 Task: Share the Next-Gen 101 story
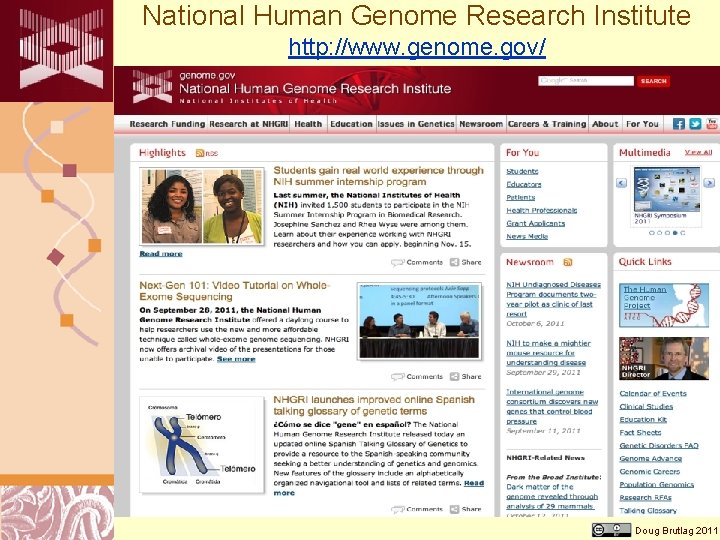pos(466,377)
